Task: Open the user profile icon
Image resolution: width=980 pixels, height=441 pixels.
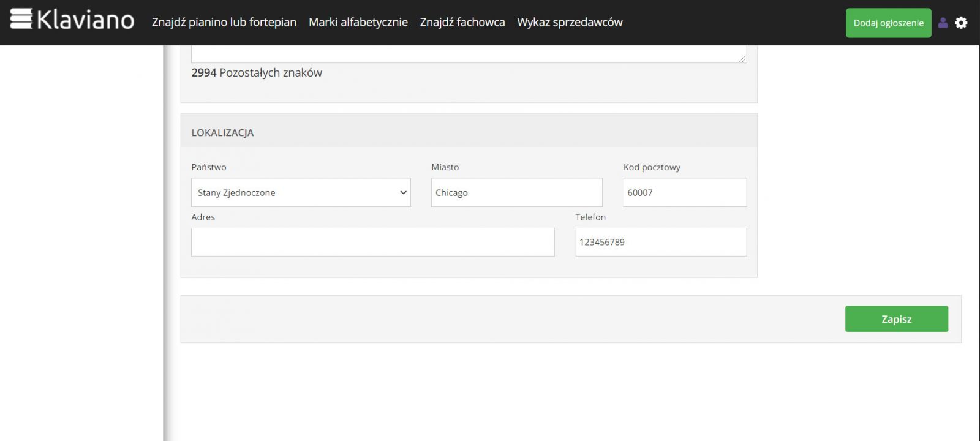Action: [x=943, y=23]
